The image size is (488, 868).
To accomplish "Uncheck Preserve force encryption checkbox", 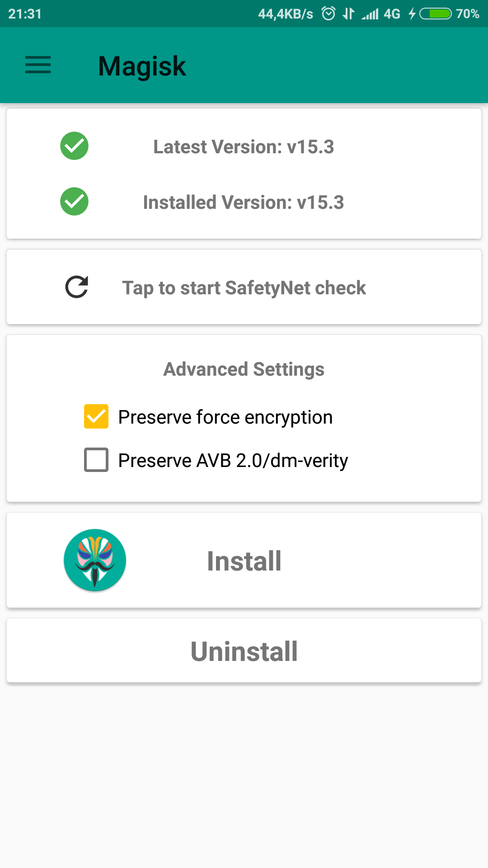I will tap(96, 416).
